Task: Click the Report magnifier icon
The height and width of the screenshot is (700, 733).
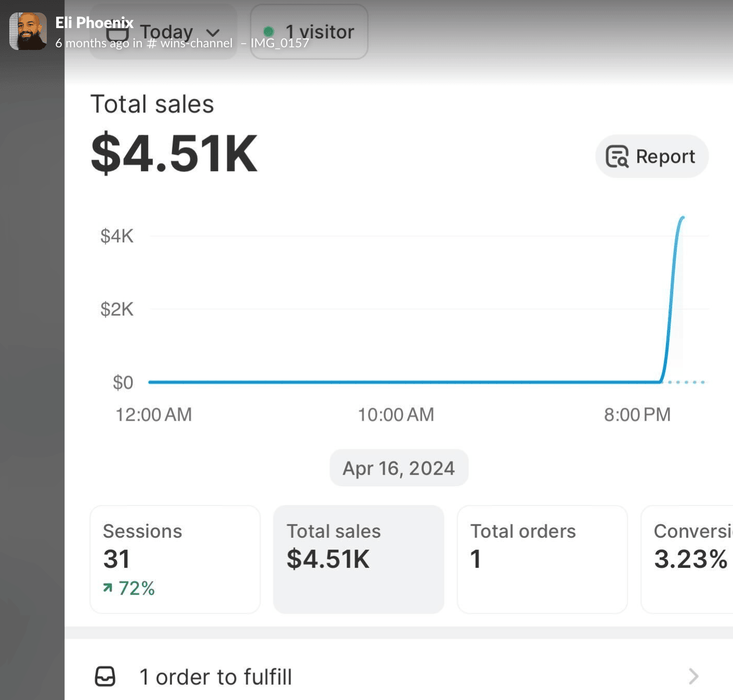Action: pyautogui.click(x=617, y=157)
